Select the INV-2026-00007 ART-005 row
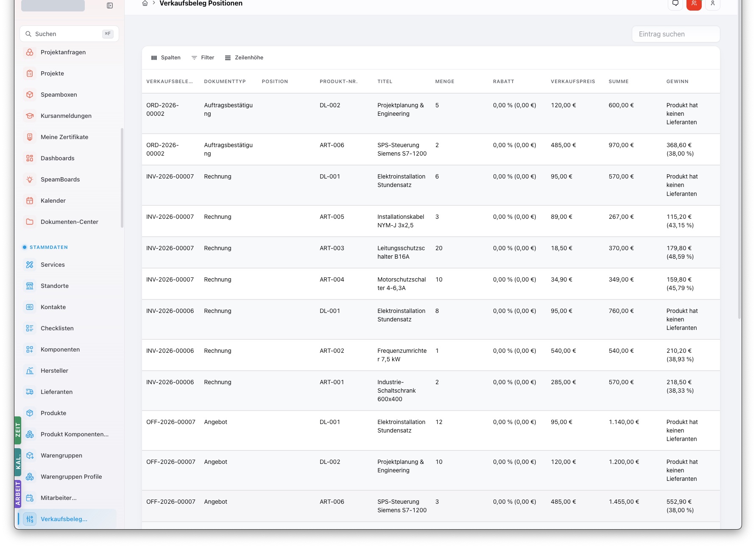 [x=431, y=221]
